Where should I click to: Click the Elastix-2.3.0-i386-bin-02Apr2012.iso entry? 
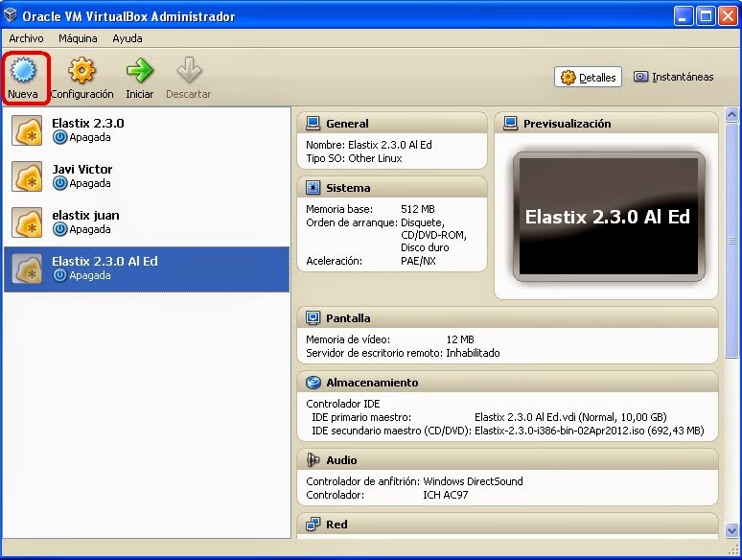pyautogui.click(x=590, y=431)
